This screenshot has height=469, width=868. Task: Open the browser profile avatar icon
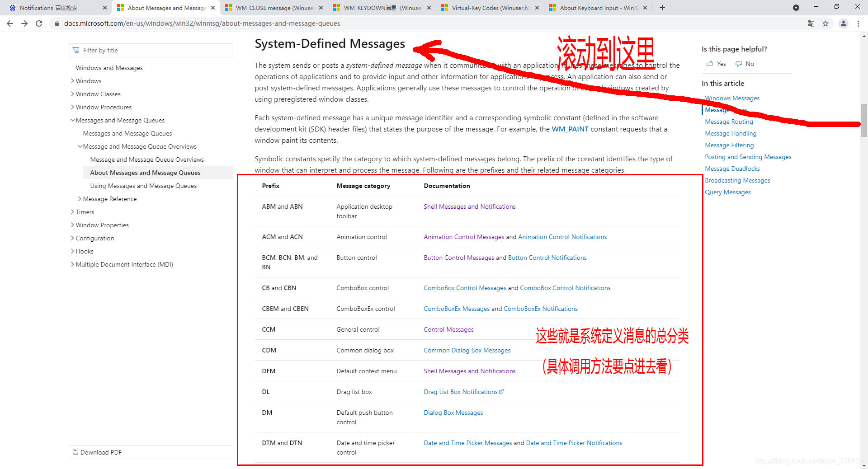click(843, 23)
